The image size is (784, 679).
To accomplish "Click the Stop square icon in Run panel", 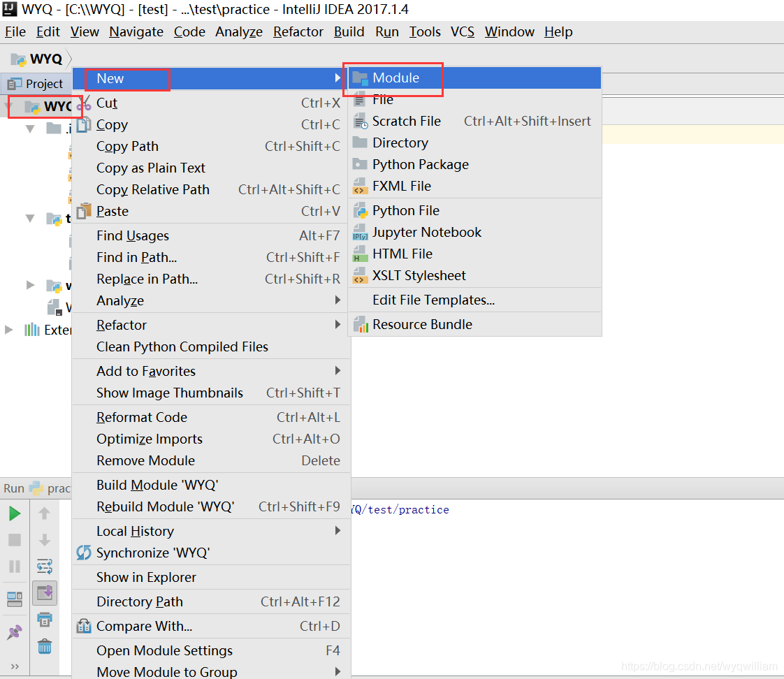I will click(15, 540).
